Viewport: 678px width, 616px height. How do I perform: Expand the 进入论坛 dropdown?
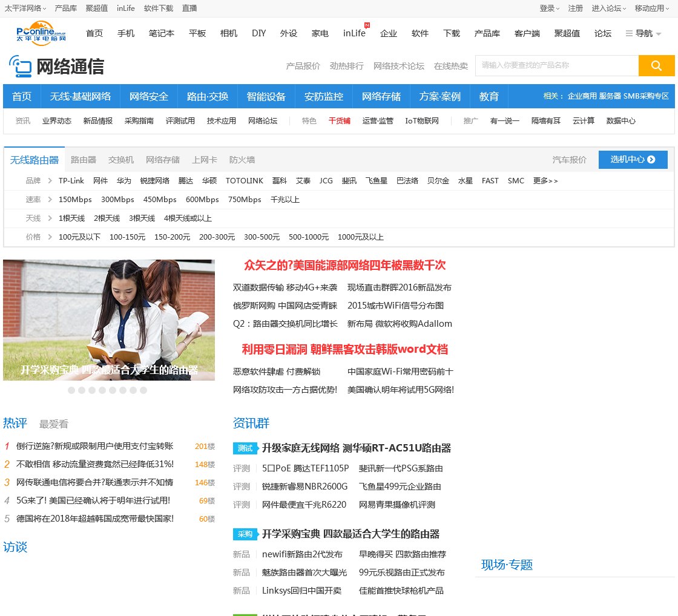pos(609,8)
